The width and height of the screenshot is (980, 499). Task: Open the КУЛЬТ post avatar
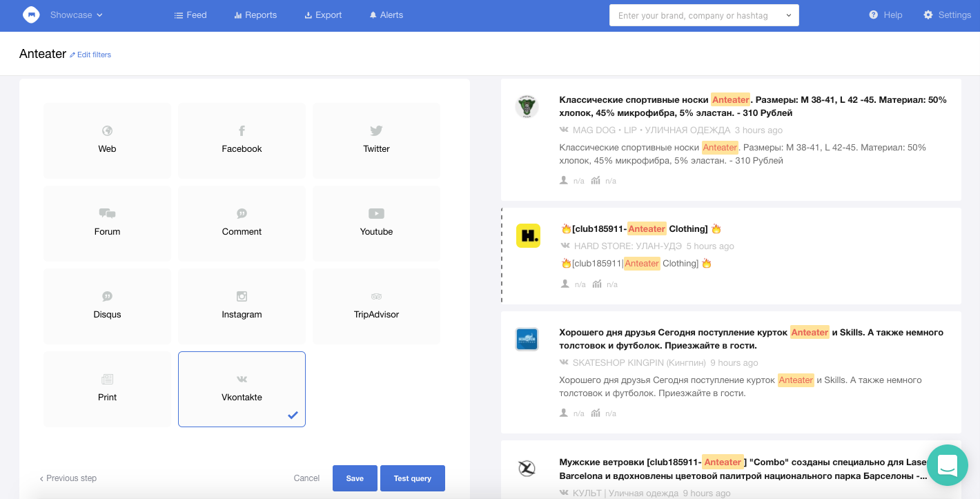tap(527, 469)
